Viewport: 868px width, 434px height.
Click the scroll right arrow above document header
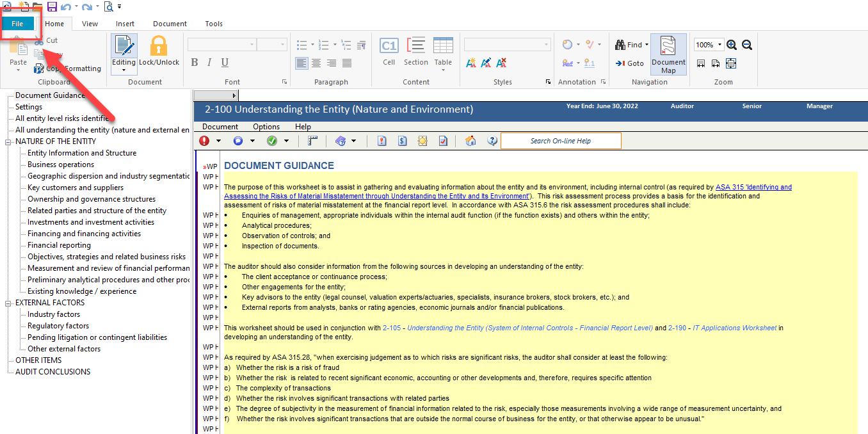pos(234,95)
